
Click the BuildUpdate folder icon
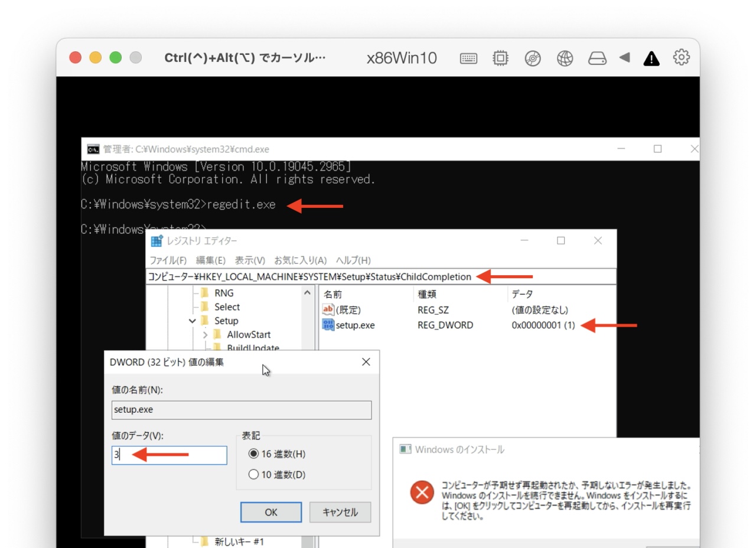tap(217, 348)
